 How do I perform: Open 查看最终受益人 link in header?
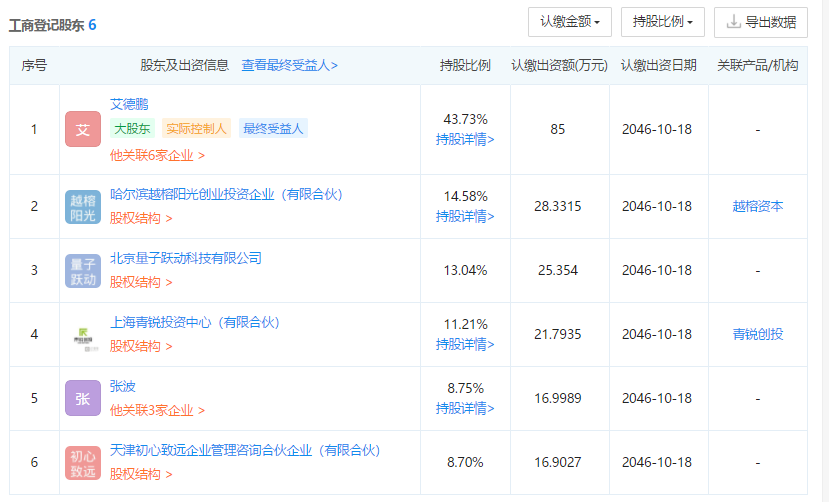[289, 65]
